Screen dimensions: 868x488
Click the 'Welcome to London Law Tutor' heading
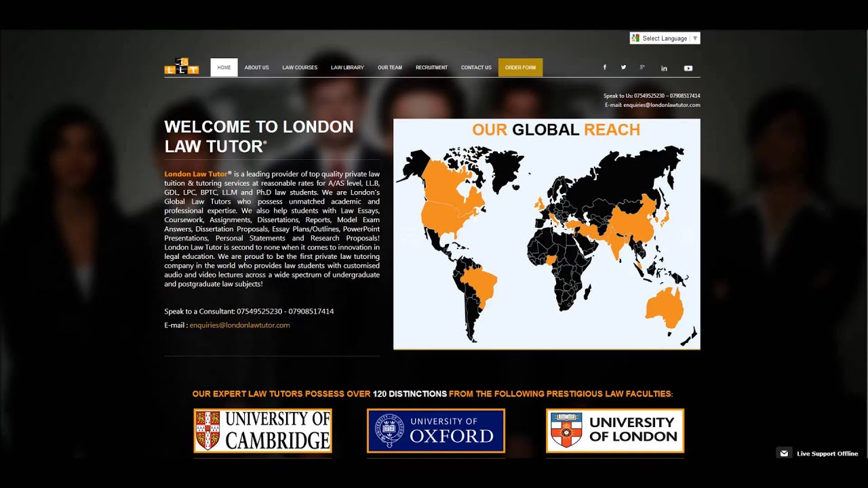(259, 136)
